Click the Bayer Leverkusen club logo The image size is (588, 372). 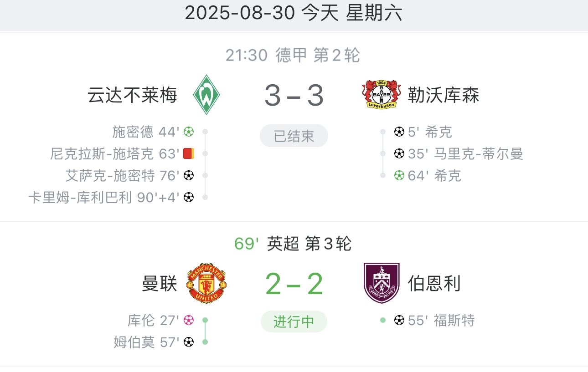pos(382,95)
